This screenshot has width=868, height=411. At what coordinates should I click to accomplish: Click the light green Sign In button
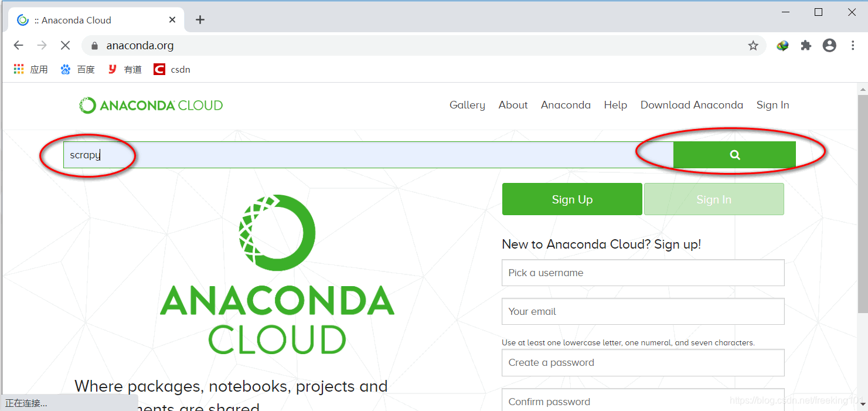pyautogui.click(x=714, y=199)
